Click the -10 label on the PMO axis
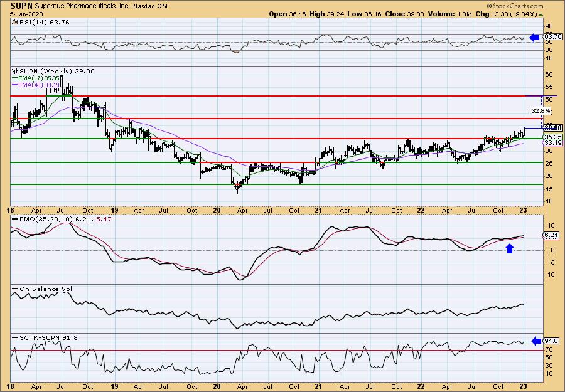The image size is (565, 392). pos(550,275)
